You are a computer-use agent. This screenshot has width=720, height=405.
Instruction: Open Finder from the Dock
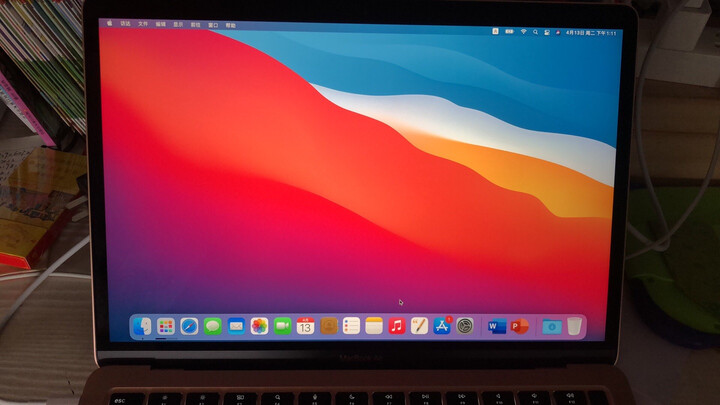click(142, 326)
